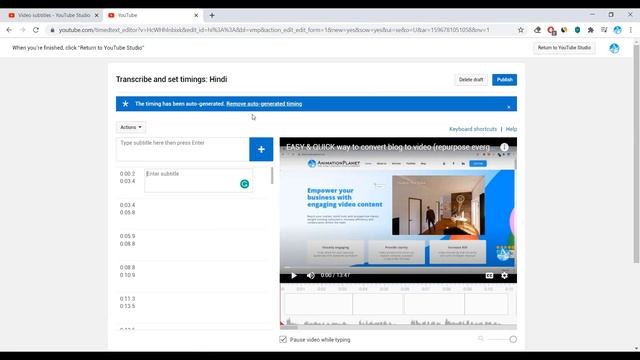This screenshot has height=360, width=640.
Task: Open the YouTube account avatar
Action: click(614, 48)
